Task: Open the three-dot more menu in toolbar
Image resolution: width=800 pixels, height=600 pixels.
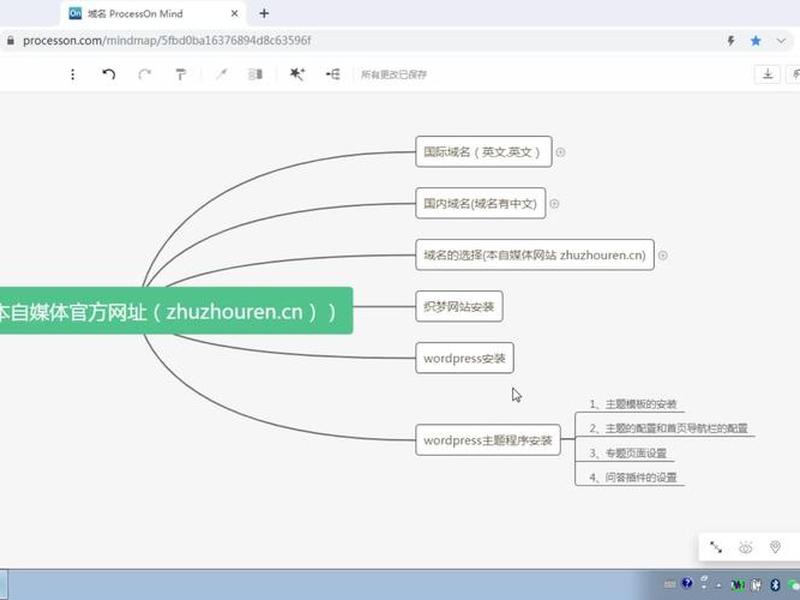Action: tap(73, 74)
